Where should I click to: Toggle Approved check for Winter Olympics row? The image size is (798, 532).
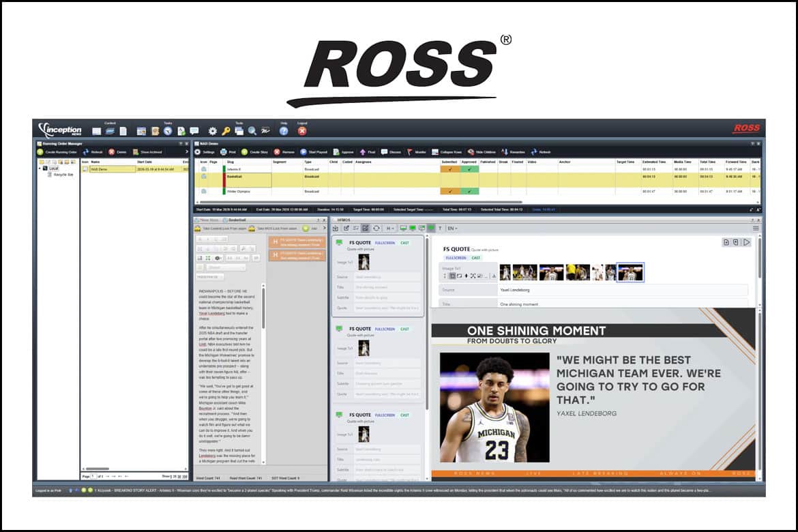(x=469, y=192)
